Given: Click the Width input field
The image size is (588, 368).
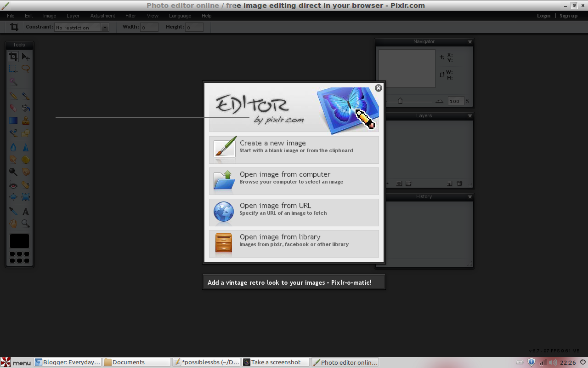Looking at the screenshot, I should coord(149,28).
